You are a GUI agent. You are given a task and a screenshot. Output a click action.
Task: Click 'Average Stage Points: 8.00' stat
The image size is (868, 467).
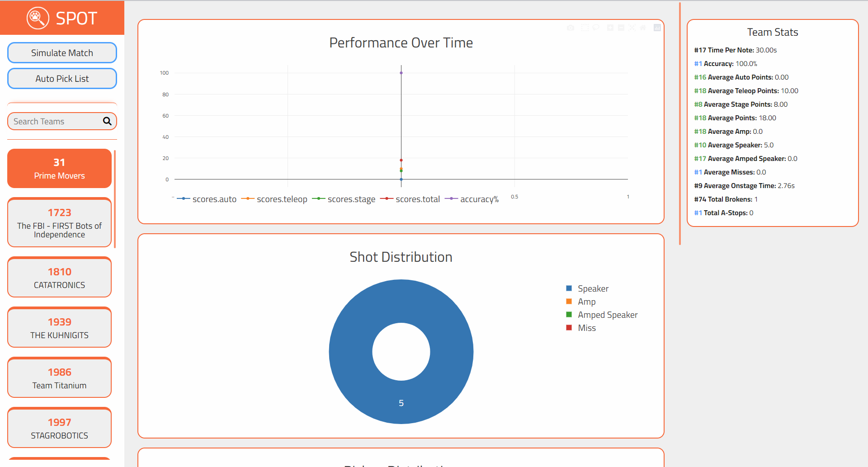(741, 104)
